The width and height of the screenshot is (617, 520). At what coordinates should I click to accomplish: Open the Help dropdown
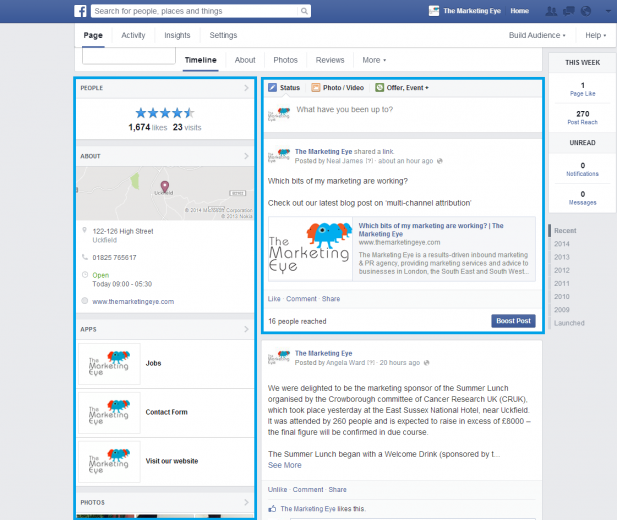(x=595, y=35)
